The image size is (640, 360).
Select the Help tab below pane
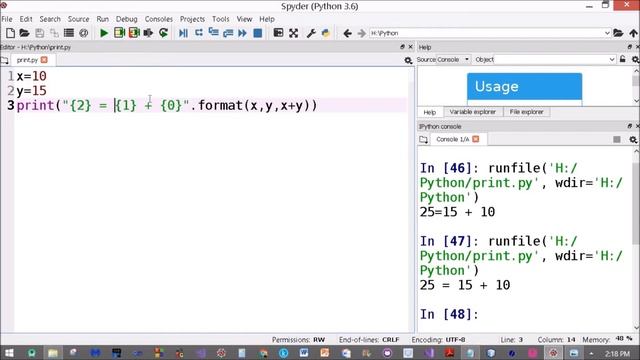click(x=429, y=112)
